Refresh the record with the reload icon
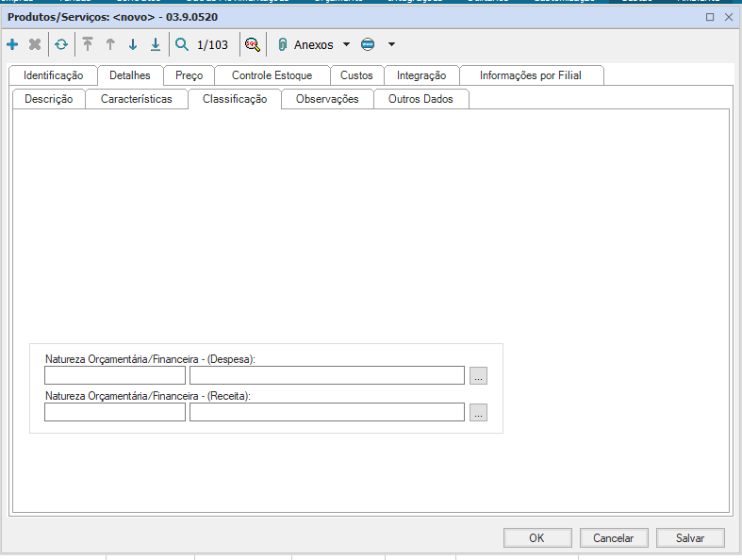 pyautogui.click(x=61, y=44)
